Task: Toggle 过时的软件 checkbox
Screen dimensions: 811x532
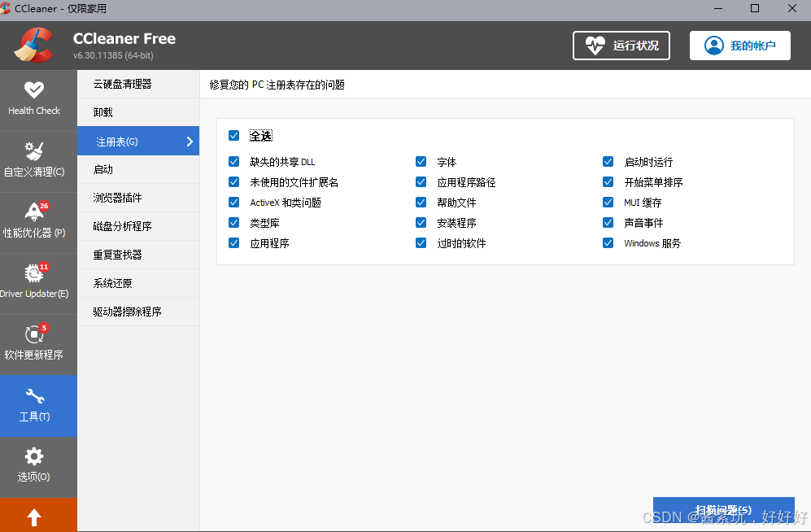Action: pos(421,243)
